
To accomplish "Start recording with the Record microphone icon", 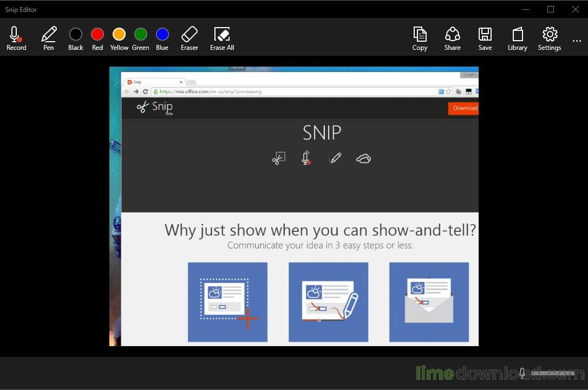I will point(16,38).
